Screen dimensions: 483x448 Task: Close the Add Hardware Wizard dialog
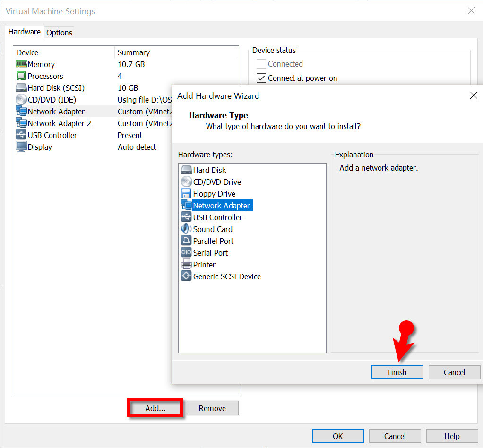click(474, 95)
